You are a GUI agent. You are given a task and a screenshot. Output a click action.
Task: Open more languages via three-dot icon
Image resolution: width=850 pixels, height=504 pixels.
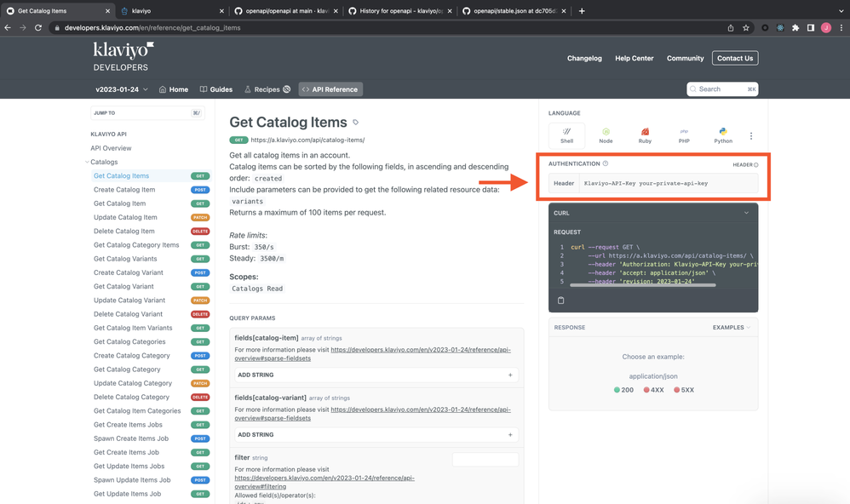tap(751, 136)
